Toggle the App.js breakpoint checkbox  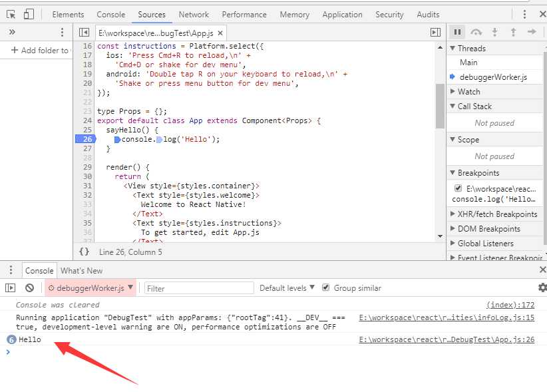point(458,188)
